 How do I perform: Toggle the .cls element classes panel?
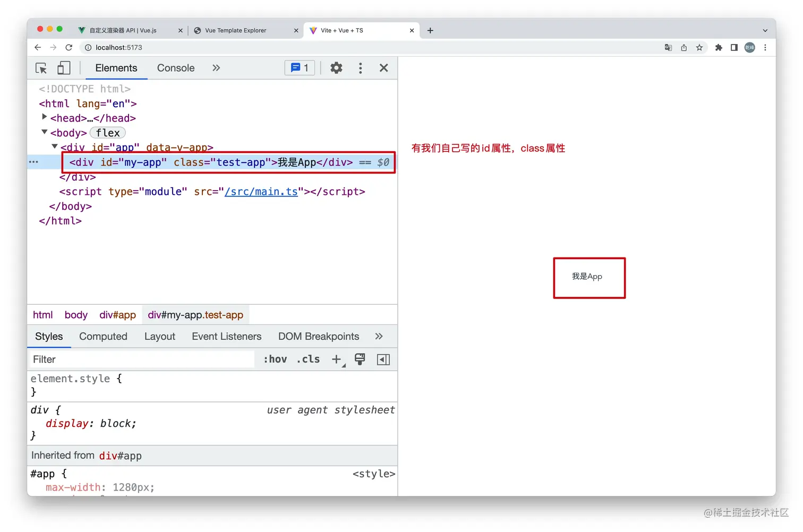pyautogui.click(x=309, y=359)
